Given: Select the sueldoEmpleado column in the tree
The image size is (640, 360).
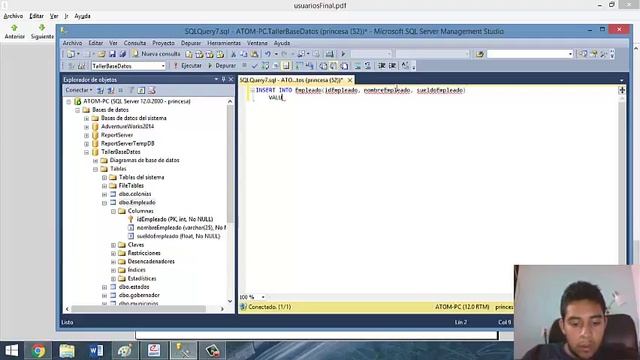Looking at the screenshot, I should click(178, 236).
